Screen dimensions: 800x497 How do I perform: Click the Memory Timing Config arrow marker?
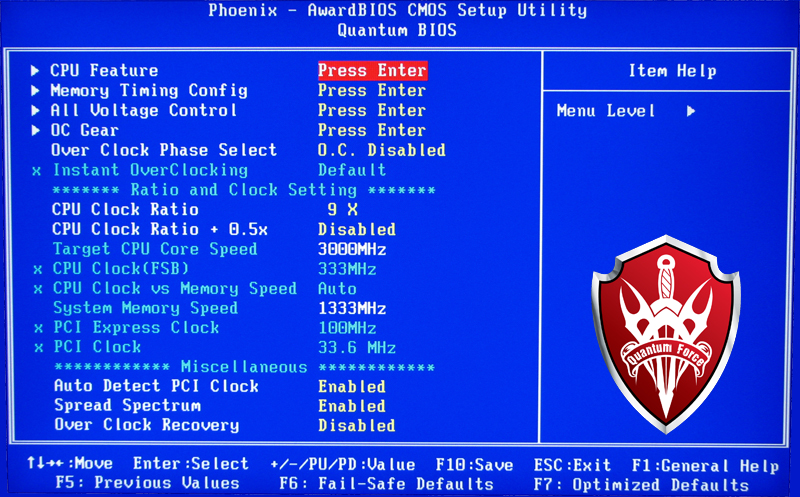(x=35, y=91)
